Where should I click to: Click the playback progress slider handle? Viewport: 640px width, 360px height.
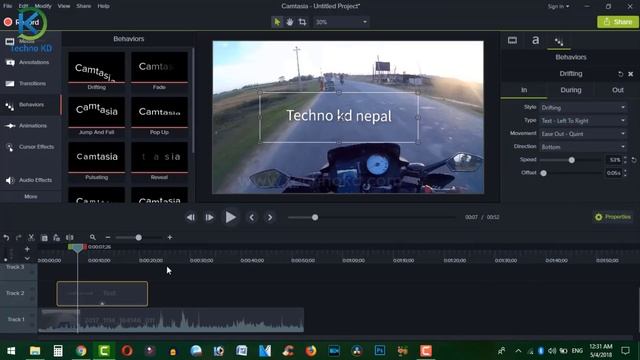coord(315,218)
